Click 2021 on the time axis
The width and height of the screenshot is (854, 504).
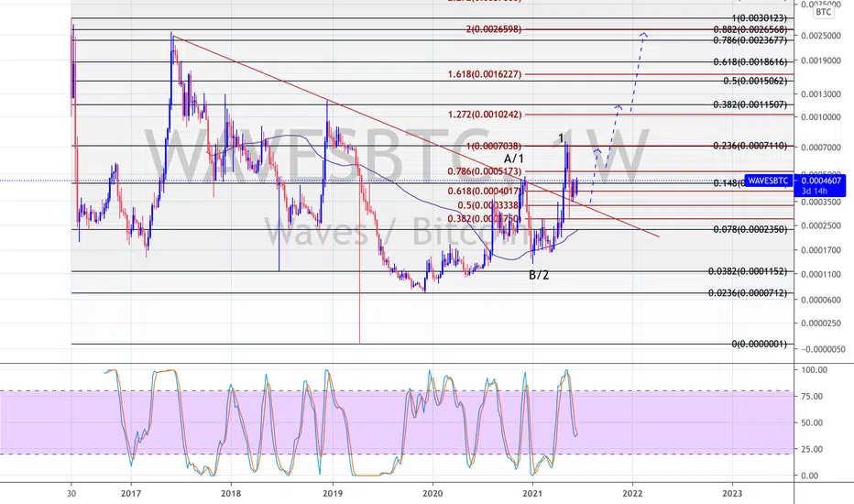pyautogui.click(x=532, y=494)
